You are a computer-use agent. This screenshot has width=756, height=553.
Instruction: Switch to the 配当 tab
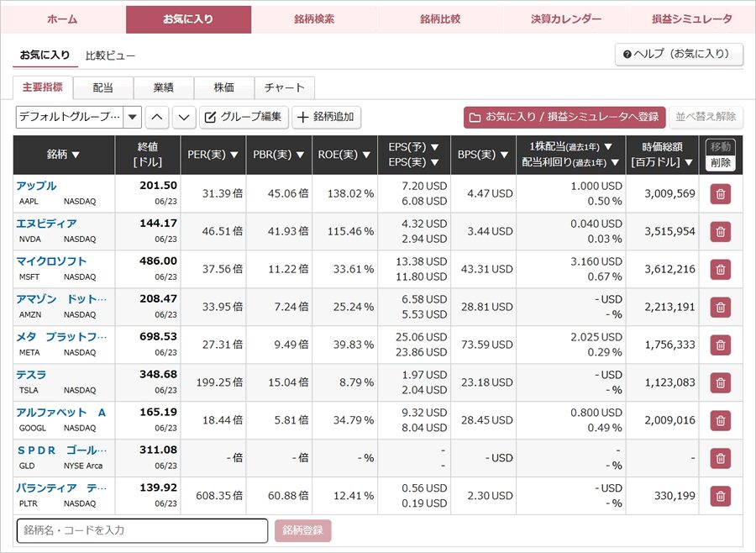coord(102,87)
